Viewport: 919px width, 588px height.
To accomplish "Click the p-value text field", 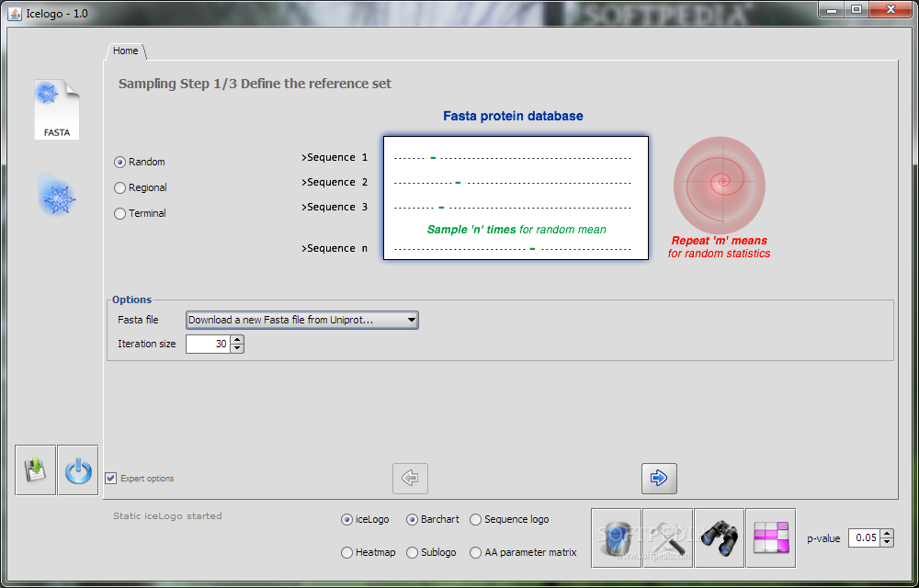I will pos(865,537).
